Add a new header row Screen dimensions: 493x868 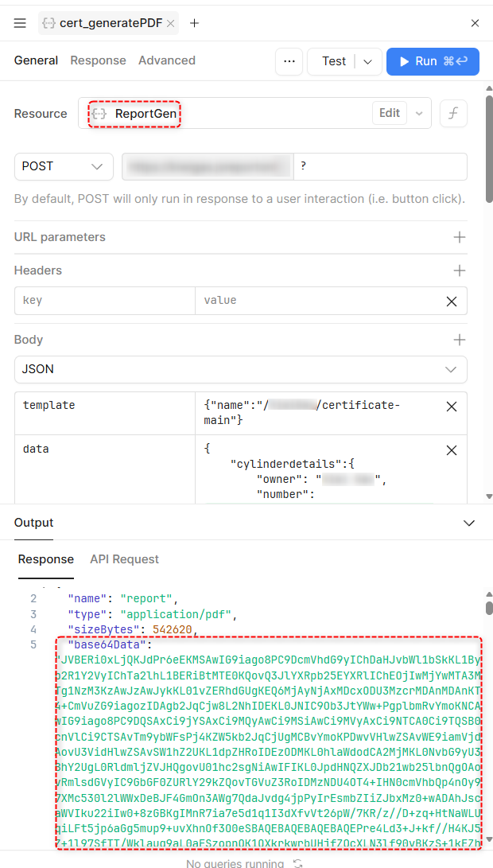459,271
